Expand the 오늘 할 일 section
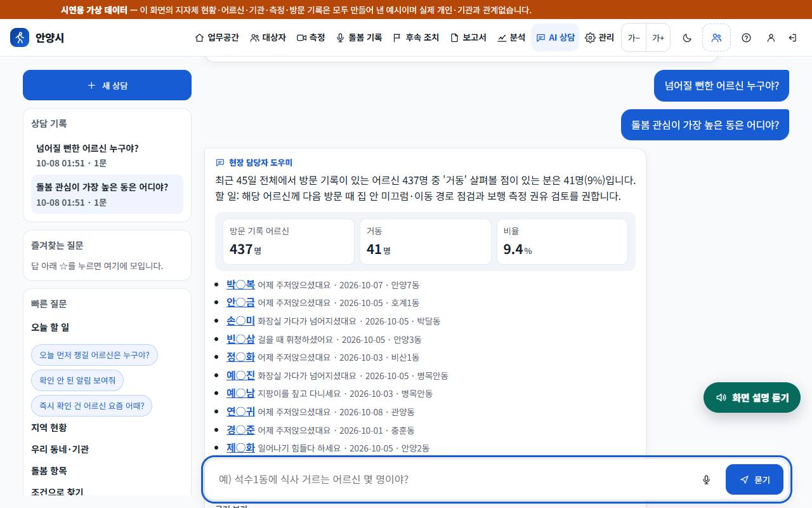 point(50,327)
